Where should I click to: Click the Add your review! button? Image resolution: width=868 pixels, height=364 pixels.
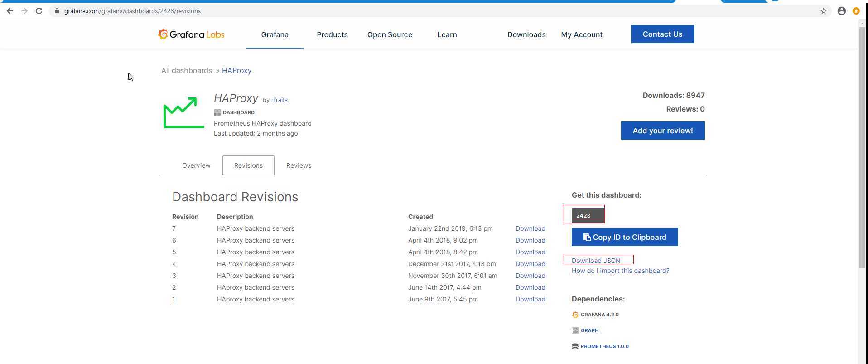(x=663, y=131)
